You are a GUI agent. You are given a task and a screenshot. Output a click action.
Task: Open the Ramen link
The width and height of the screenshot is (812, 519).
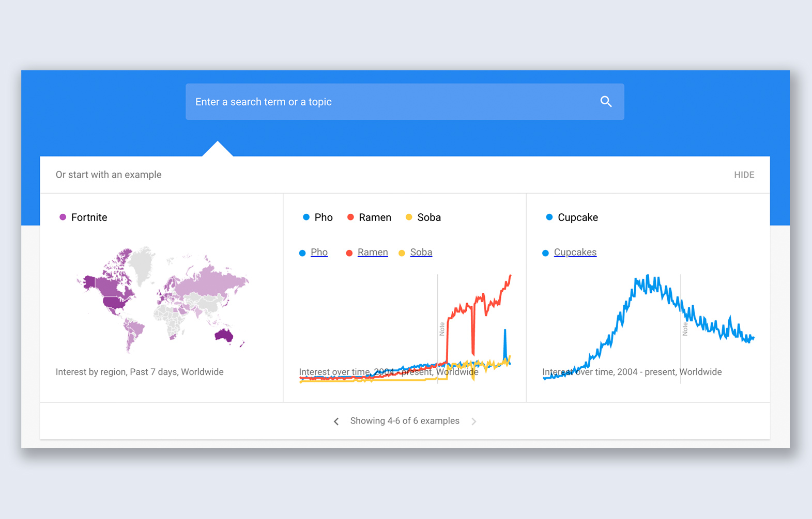372,252
